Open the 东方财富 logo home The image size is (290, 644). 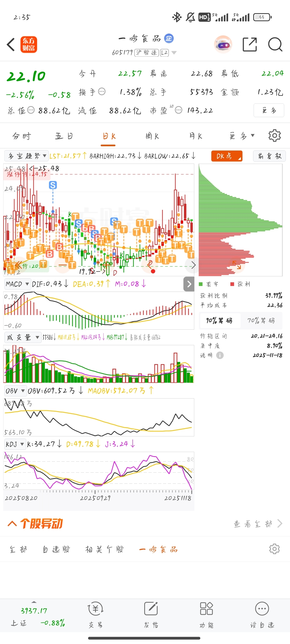[x=29, y=45]
